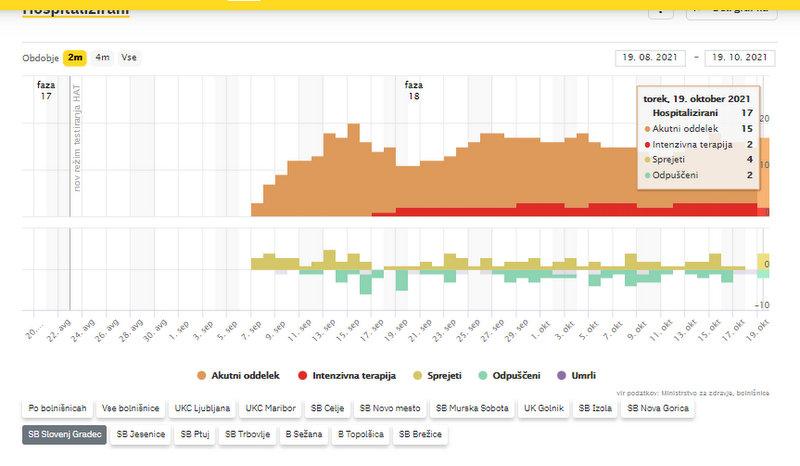Viewport: 800px width, 466px height.
Task: Toggle the Akutni oddelek legend dot
Action: click(202, 376)
